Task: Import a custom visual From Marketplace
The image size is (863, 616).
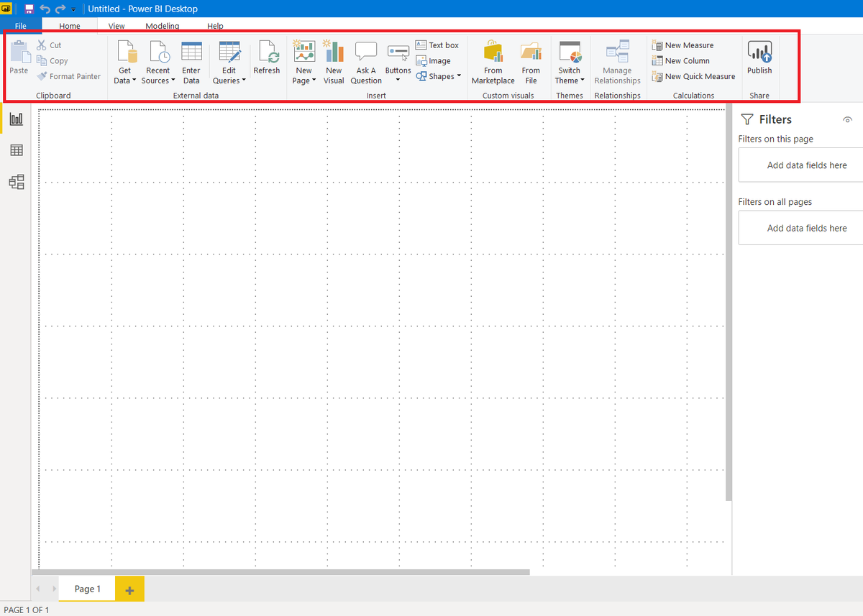Action: tap(493, 63)
